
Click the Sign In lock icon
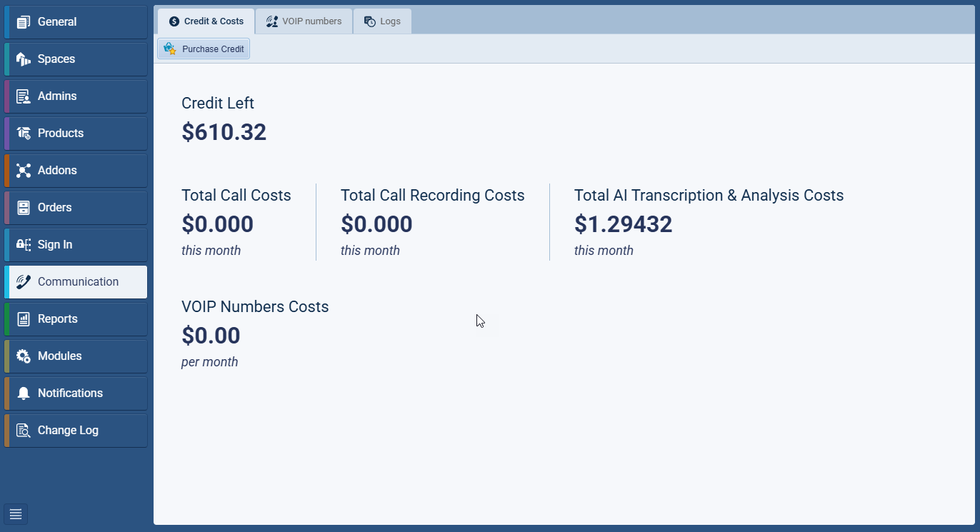pyautogui.click(x=24, y=245)
